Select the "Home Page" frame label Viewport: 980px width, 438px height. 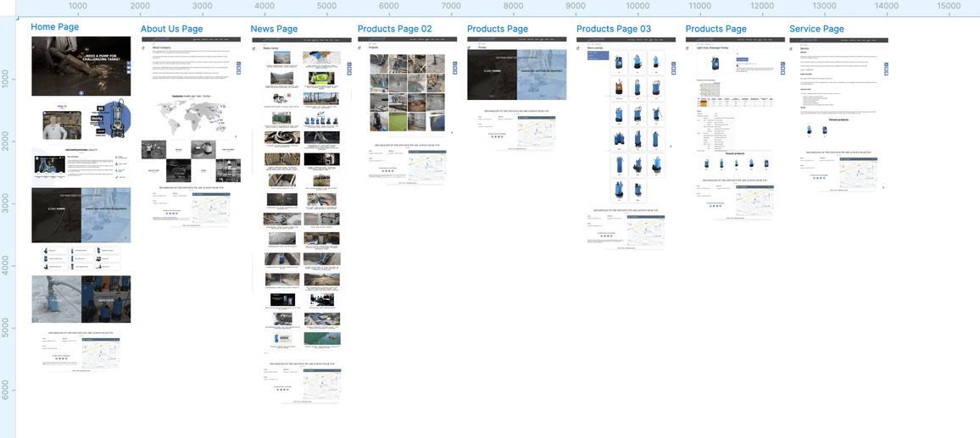[54, 27]
